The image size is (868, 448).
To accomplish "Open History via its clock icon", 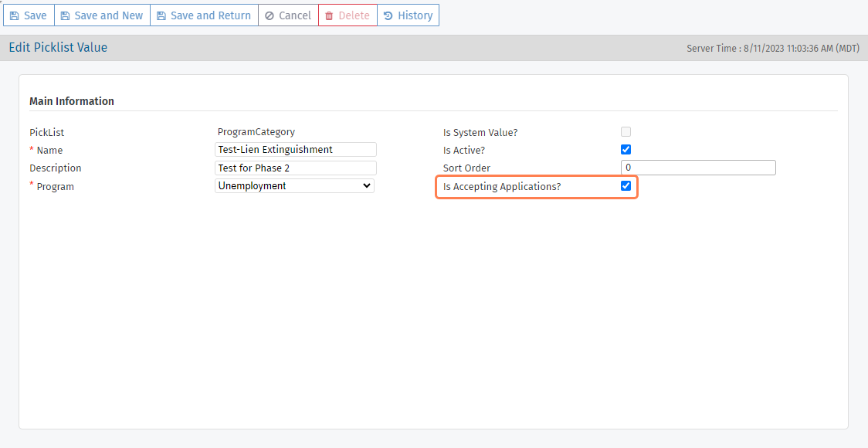I will (388, 15).
